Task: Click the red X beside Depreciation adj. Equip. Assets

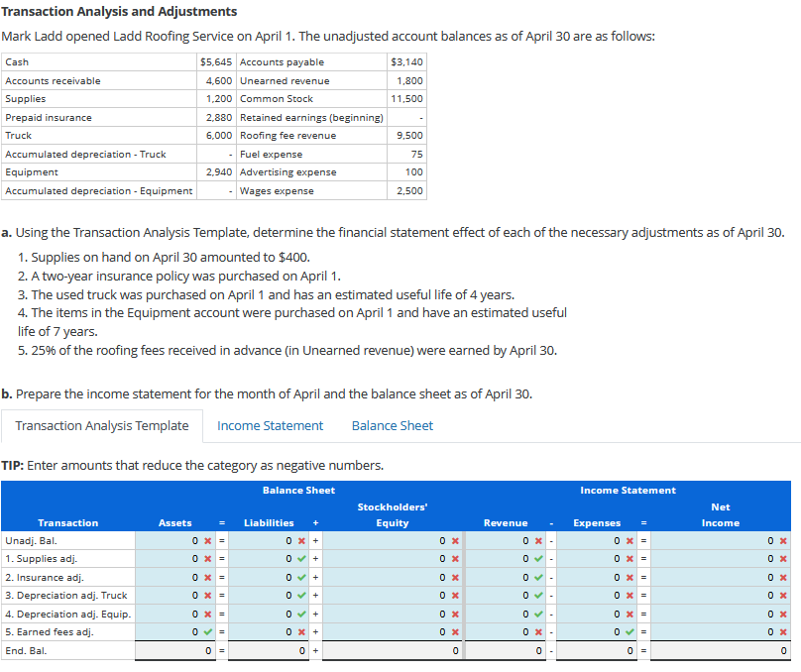Action: click(207, 614)
